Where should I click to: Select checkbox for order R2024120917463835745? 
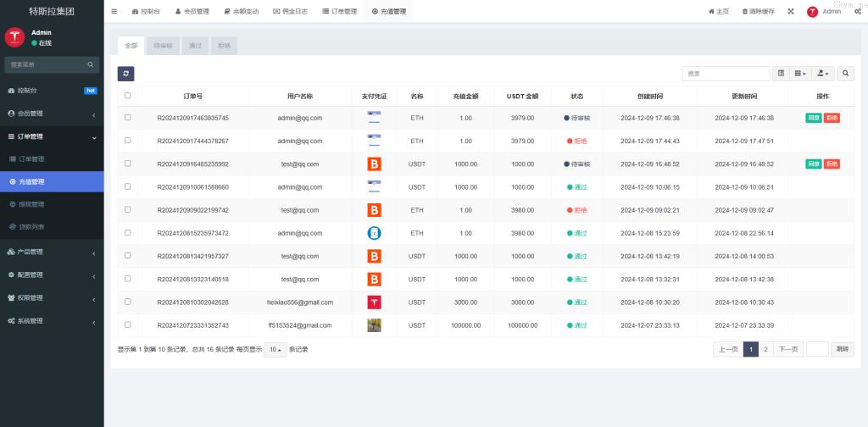coord(128,118)
